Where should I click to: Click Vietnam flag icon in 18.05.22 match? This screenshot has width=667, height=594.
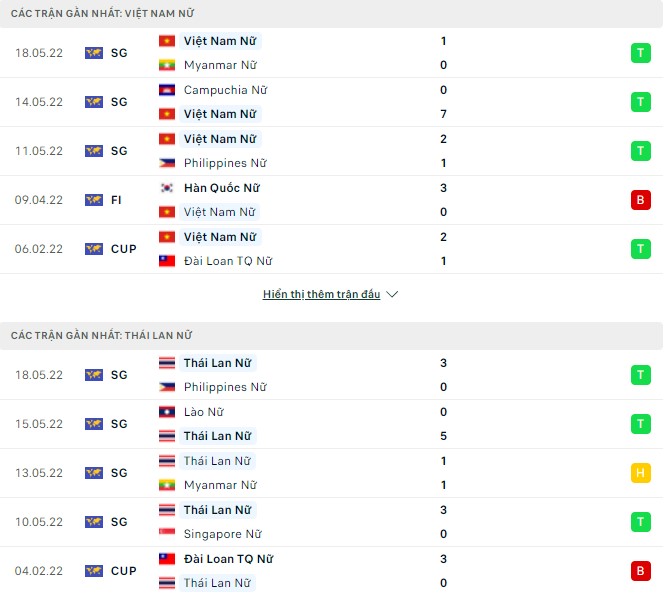point(167,41)
